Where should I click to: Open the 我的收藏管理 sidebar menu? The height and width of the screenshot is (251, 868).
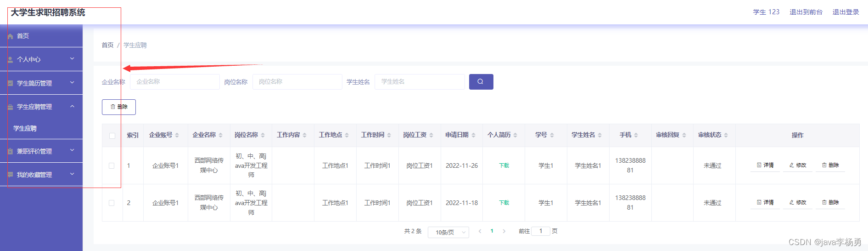click(41, 175)
